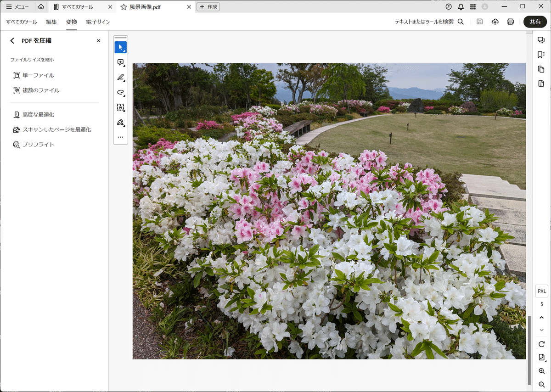Close the PDF を圧縮 panel
The width and height of the screenshot is (551, 392).
click(98, 41)
